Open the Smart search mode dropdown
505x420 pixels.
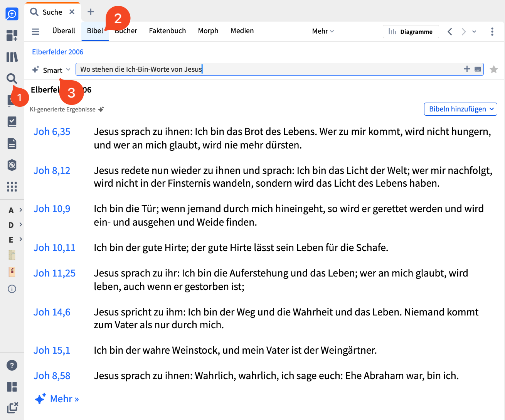pyautogui.click(x=51, y=70)
